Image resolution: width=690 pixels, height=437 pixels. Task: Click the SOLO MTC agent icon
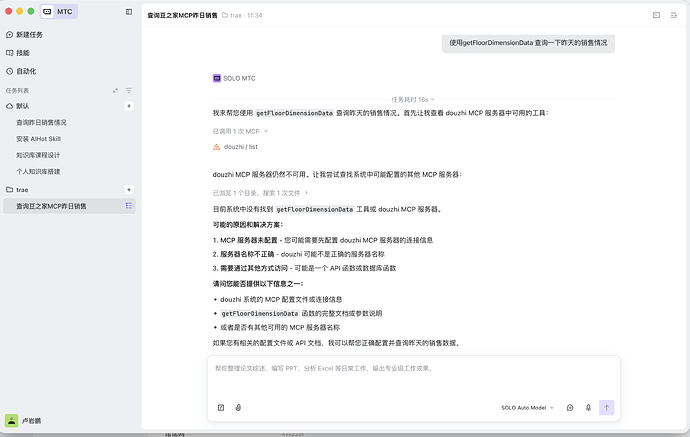coord(217,78)
